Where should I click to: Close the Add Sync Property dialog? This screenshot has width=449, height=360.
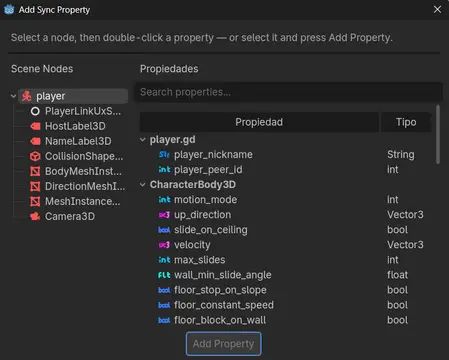437,9
